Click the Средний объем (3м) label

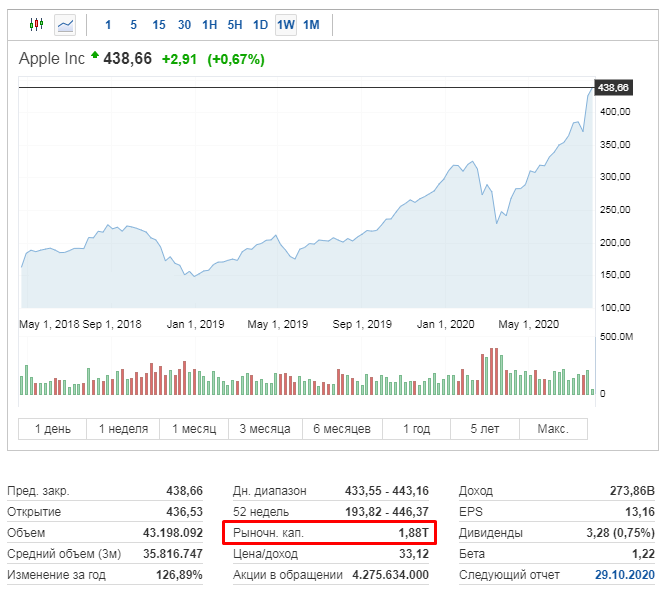[64, 554]
